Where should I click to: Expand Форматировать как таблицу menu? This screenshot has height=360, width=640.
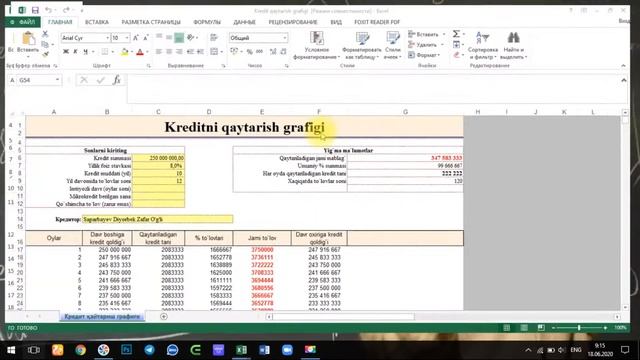click(x=361, y=45)
